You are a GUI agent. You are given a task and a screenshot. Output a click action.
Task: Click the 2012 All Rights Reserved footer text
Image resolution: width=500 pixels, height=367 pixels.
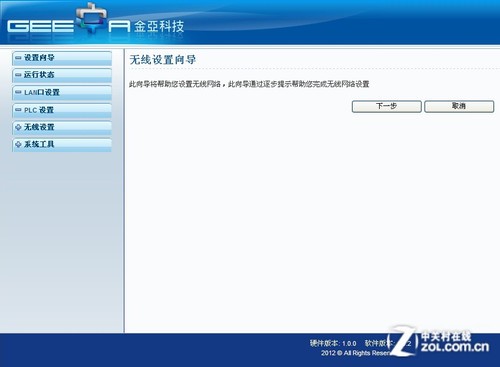pos(356,353)
